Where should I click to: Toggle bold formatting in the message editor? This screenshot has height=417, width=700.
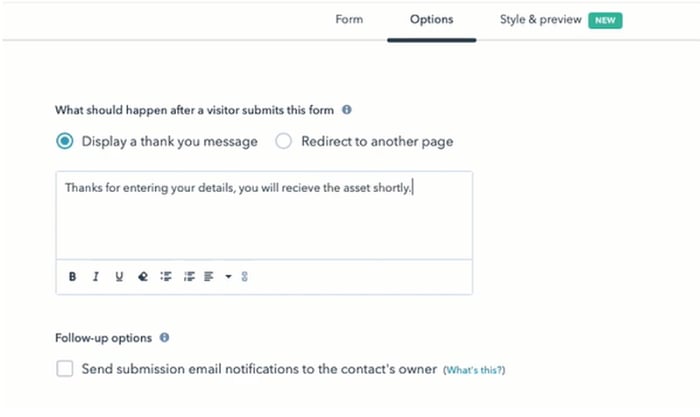[72, 276]
